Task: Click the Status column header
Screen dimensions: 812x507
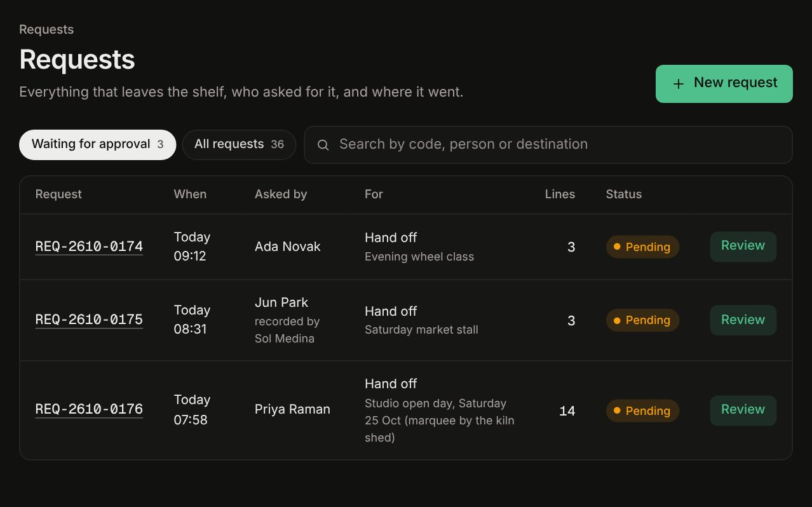Action: (x=624, y=194)
